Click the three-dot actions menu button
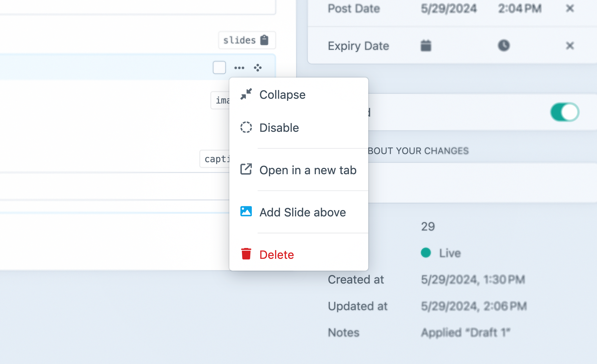597x364 pixels. (239, 68)
